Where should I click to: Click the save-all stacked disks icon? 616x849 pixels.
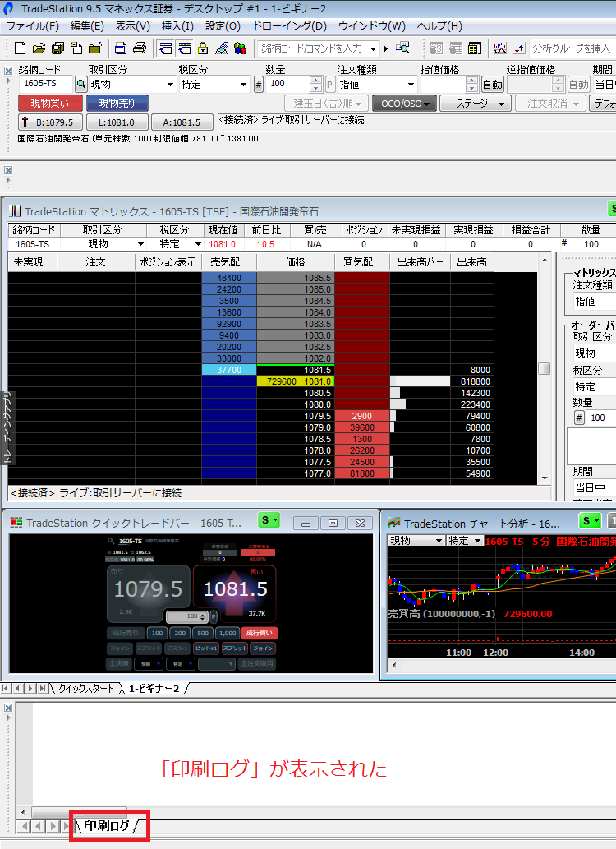[x=57, y=48]
